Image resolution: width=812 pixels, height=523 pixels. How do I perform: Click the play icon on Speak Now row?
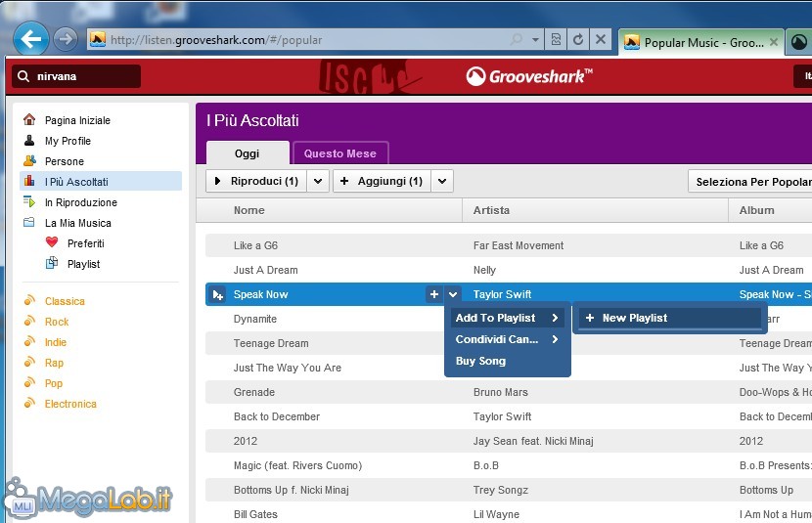tap(218, 294)
